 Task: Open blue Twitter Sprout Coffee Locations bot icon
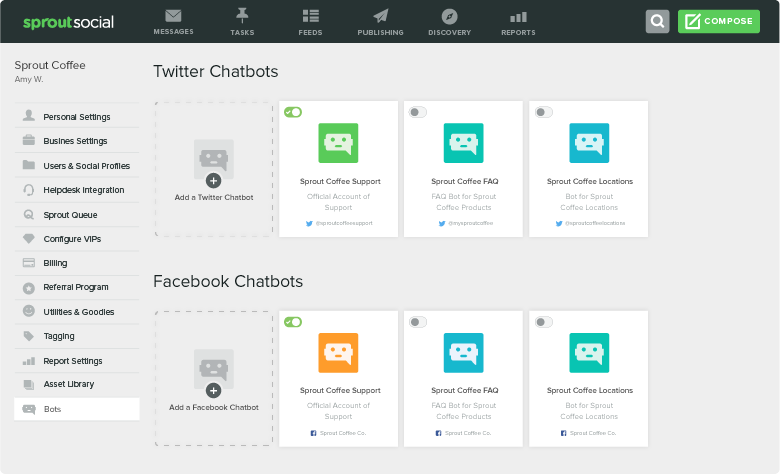pos(589,143)
